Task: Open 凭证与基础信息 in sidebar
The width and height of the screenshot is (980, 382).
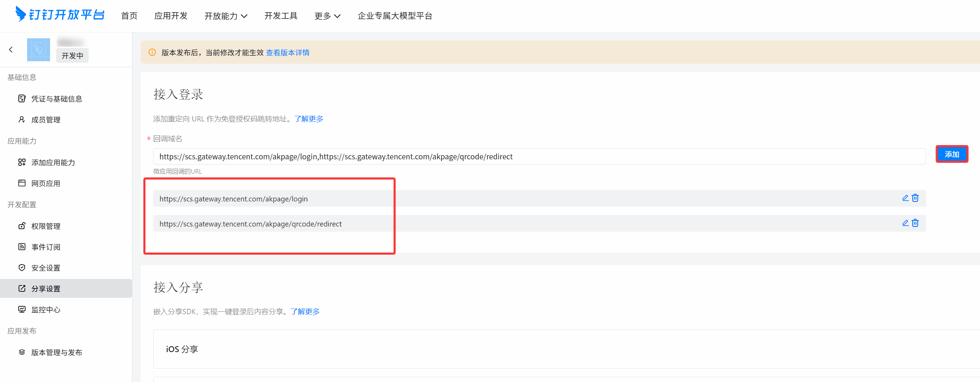Action: pyautogui.click(x=56, y=99)
